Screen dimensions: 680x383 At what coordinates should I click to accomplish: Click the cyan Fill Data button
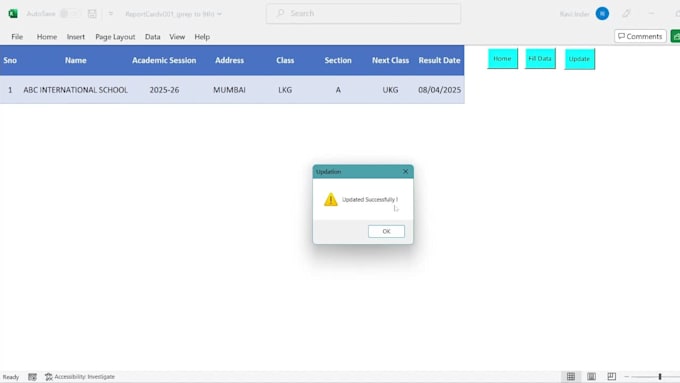540,59
